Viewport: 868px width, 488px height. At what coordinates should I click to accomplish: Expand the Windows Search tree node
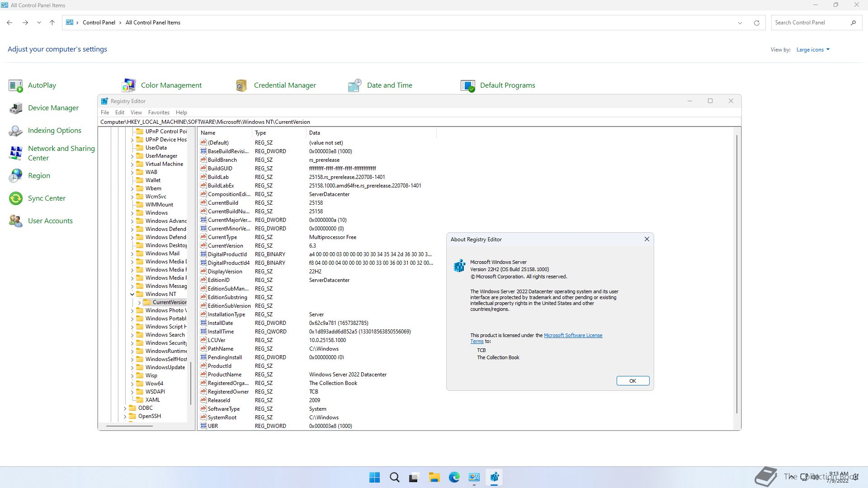tap(132, 335)
